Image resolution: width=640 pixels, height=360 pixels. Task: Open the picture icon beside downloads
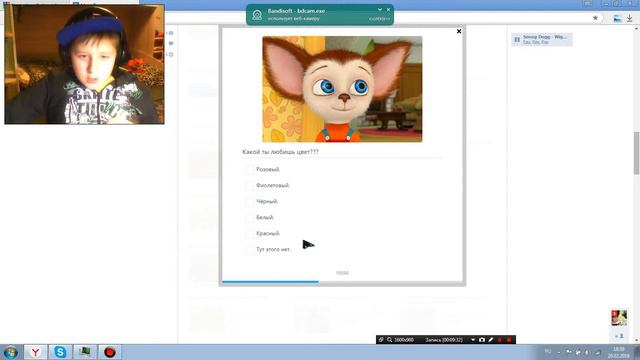[617, 18]
